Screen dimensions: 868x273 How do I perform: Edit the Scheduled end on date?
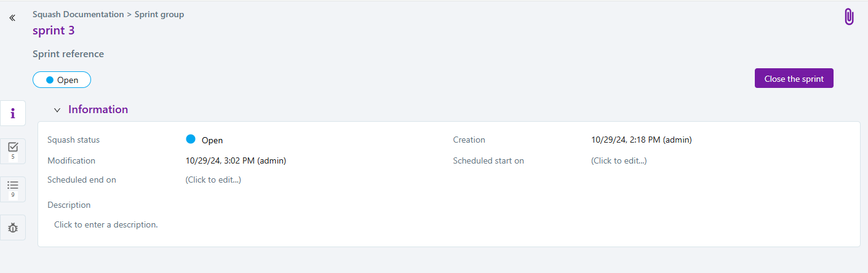click(213, 180)
